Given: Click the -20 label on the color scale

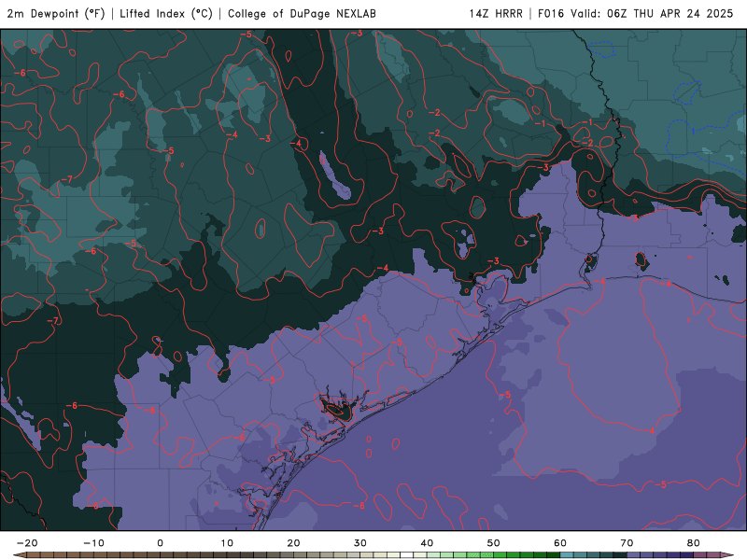Looking at the screenshot, I should pos(27,543).
